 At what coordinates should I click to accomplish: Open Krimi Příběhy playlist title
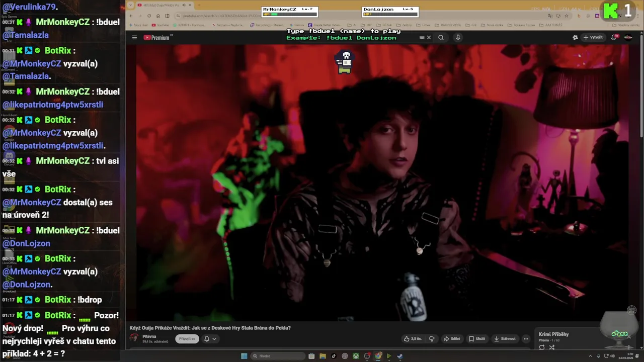(x=553, y=334)
